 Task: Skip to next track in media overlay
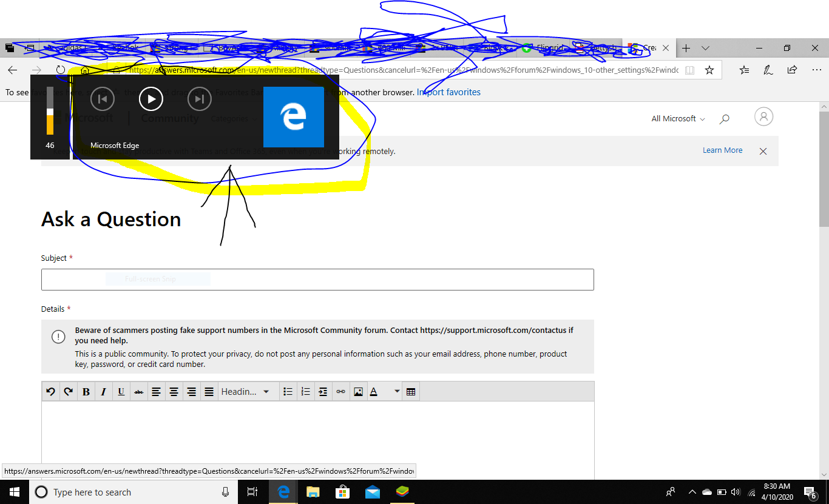coord(200,99)
